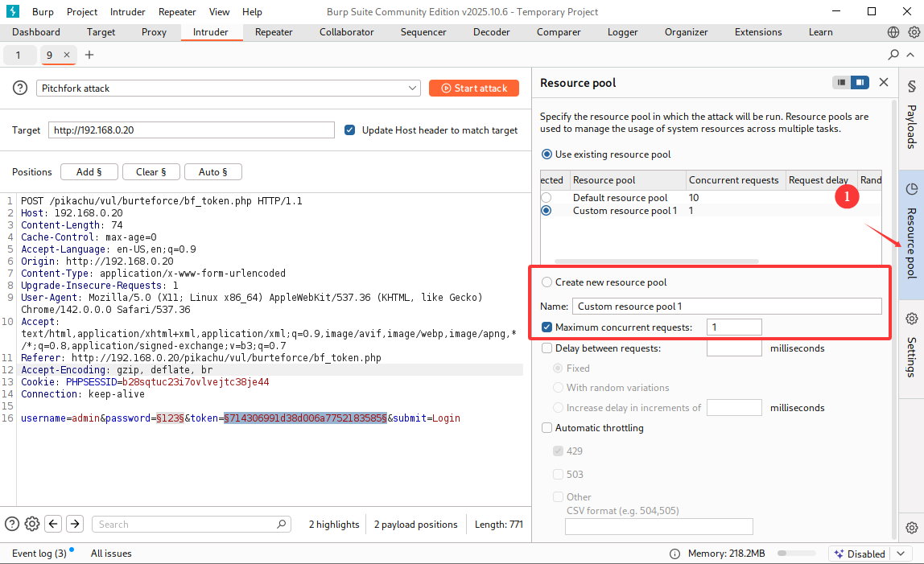Click the §123§ password payload position

[171, 418]
